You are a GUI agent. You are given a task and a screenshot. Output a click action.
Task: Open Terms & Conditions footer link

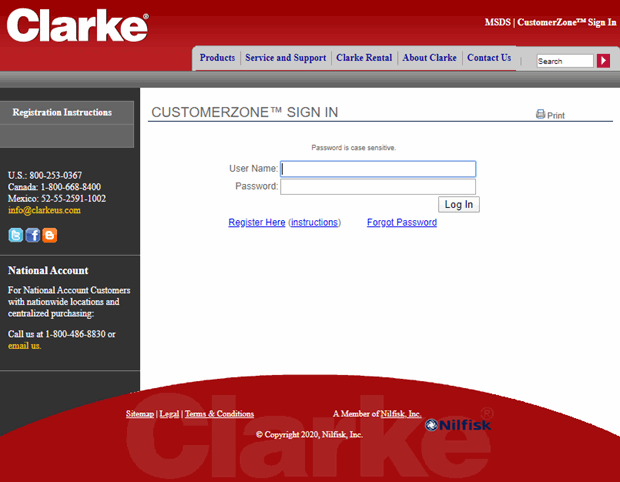click(219, 414)
